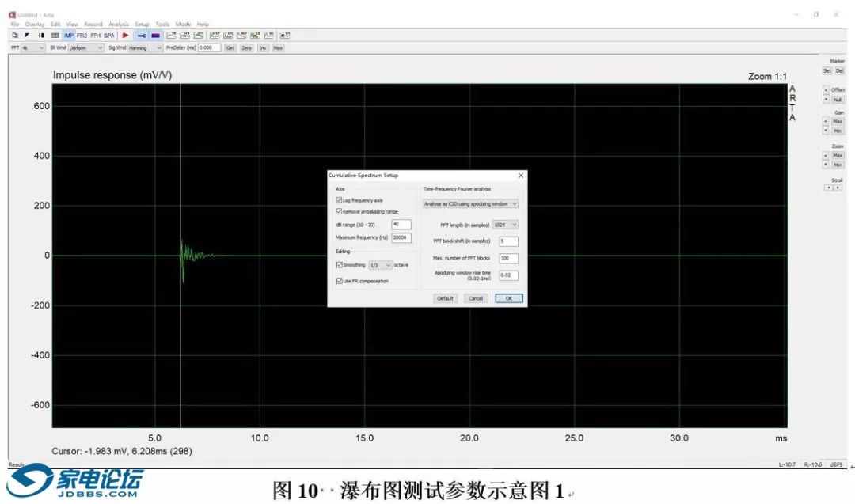This screenshot has width=855, height=504.
Task: Uncheck Remove antialiasing range
Action: click(x=340, y=212)
